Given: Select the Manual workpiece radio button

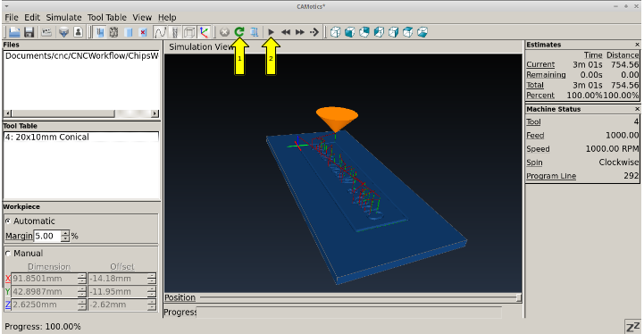Looking at the screenshot, I should 8,254.
